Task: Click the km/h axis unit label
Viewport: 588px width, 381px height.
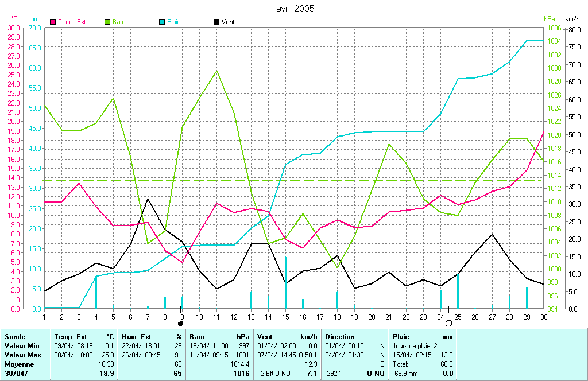Action: pyautogui.click(x=572, y=19)
